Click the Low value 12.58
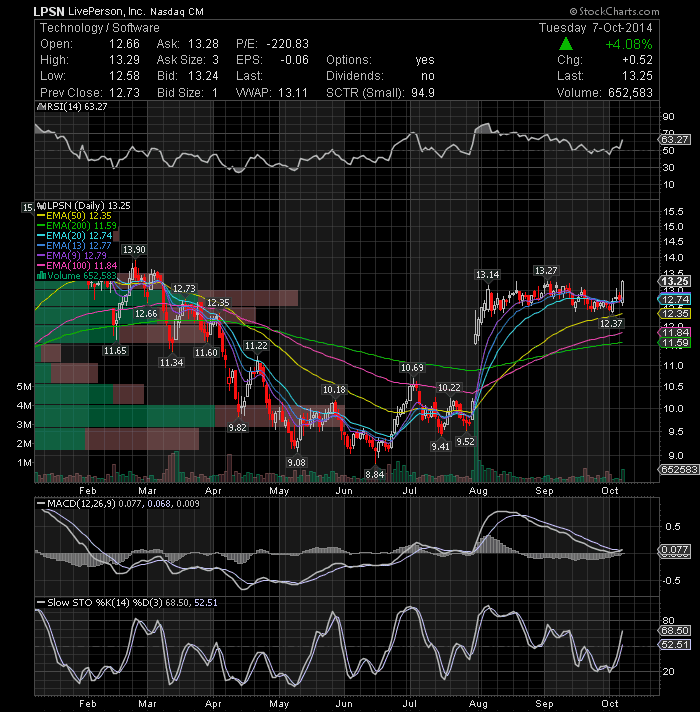Screen dimensions: 700x712 pos(124,76)
